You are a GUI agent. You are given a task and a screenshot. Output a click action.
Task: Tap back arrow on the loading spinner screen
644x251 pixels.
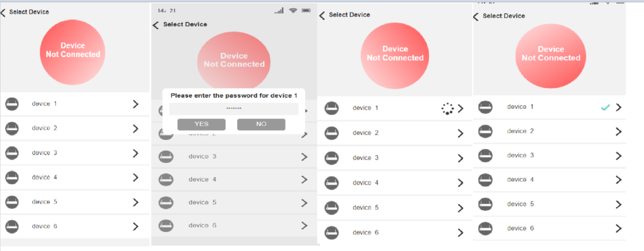click(322, 16)
